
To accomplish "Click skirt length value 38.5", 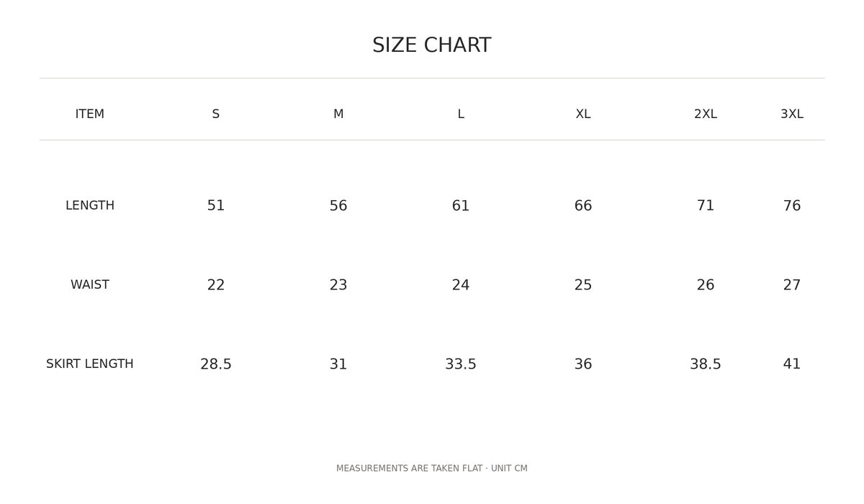I will (706, 364).
